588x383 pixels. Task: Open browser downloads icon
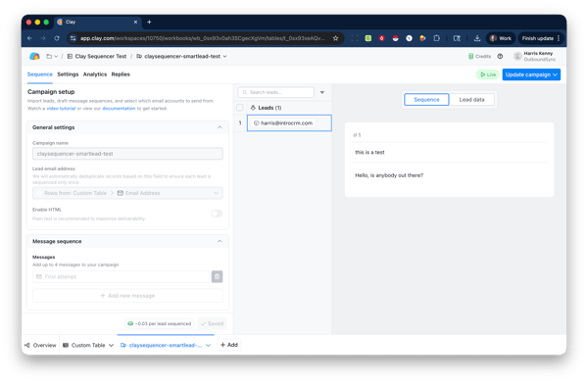click(x=477, y=38)
